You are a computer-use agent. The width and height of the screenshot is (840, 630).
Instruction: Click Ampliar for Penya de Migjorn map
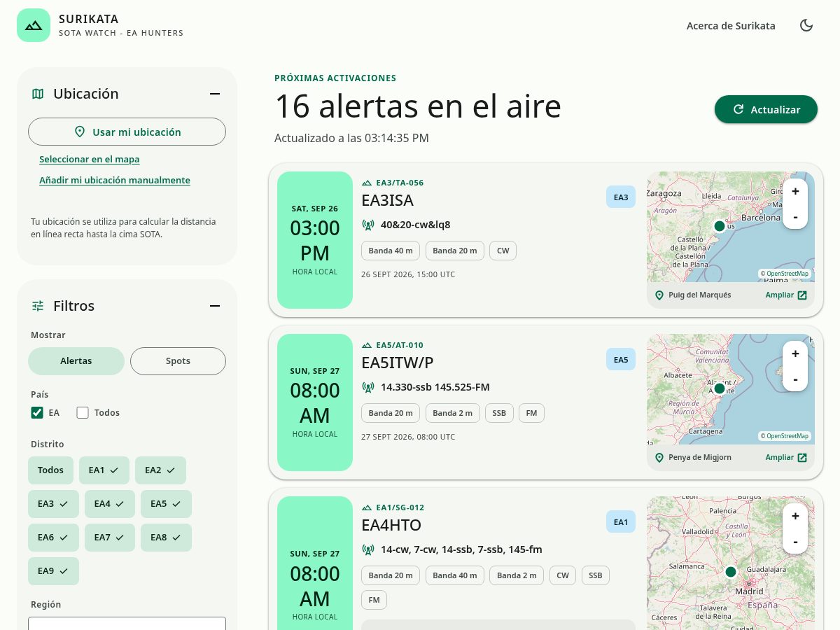pos(786,458)
